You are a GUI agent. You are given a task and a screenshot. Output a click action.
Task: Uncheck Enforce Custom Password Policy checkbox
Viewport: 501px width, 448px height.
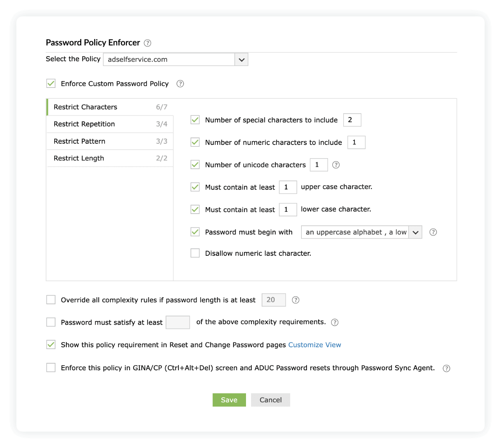[x=51, y=83]
